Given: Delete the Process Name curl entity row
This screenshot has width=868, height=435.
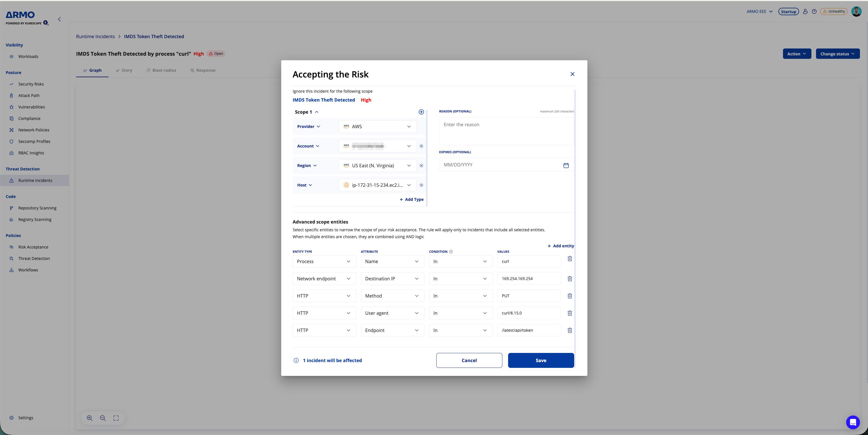Looking at the screenshot, I should (570, 259).
